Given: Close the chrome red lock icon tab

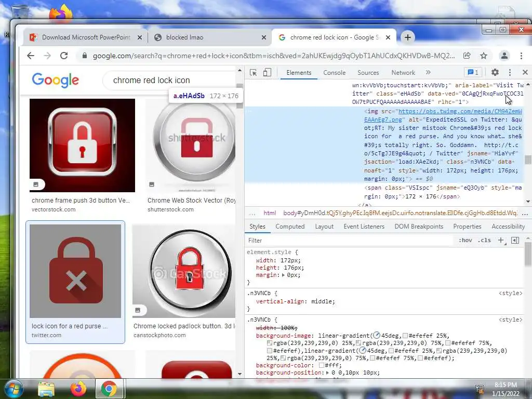Looking at the screenshot, I should (x=388, y=37).
